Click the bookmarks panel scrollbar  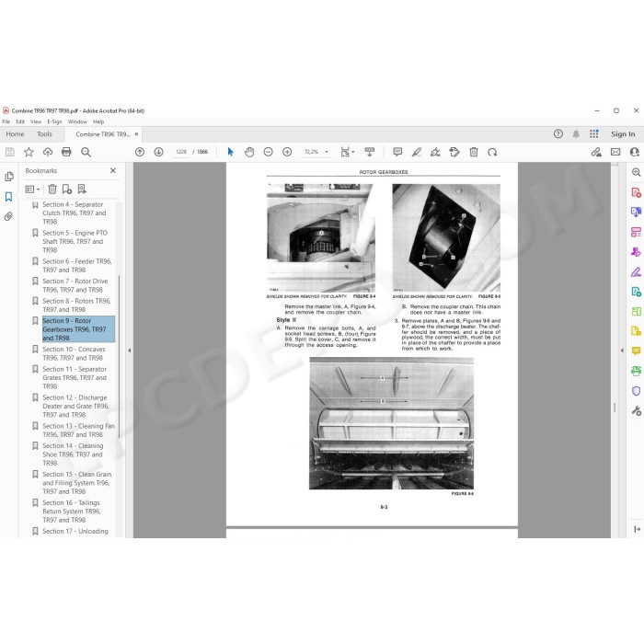pyautogui.click(x=119, y=357)
